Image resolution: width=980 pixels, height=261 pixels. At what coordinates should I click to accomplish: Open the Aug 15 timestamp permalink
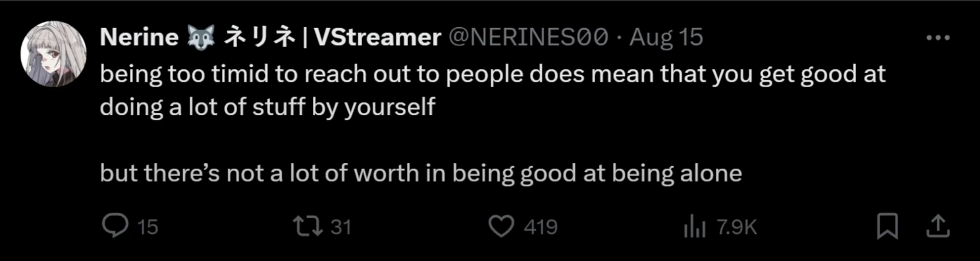(x=666, y=38)
